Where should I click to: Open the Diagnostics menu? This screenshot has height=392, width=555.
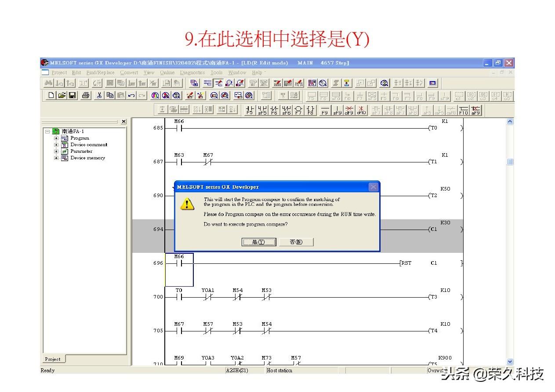pyautogui.click(x=192, y=73)
